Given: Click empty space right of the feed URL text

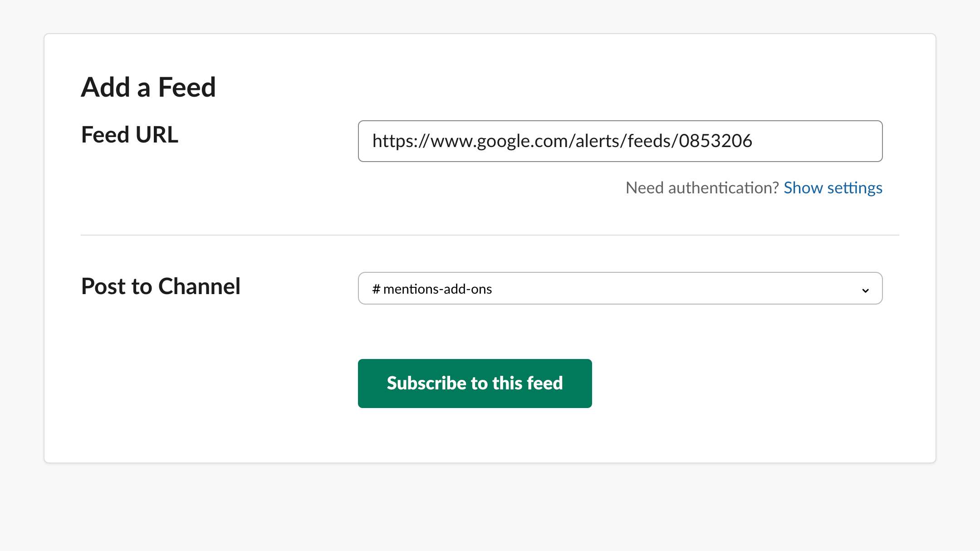Looking at the screenshot, I should [817, 141].
